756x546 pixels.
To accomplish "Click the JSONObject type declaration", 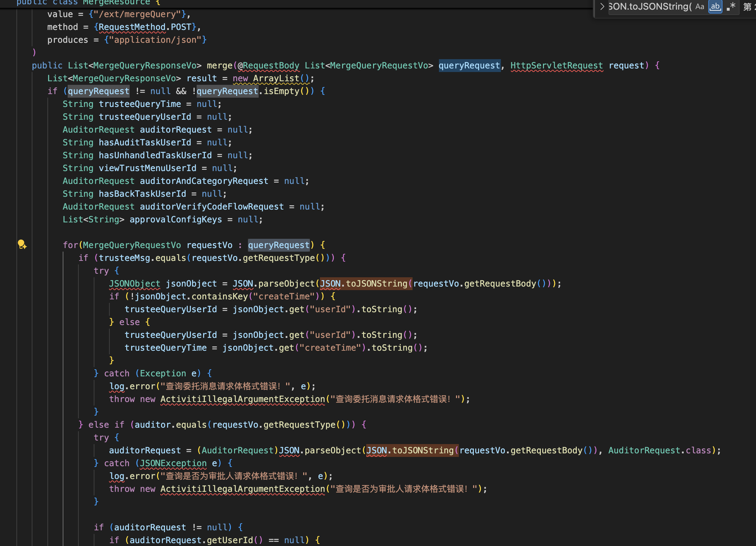I will click(134, 284).
